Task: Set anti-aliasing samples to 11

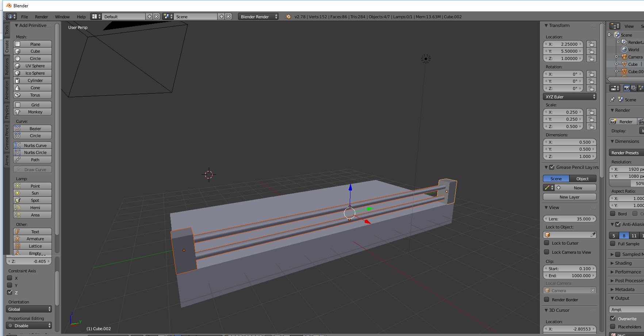Action: pos(634,235)
